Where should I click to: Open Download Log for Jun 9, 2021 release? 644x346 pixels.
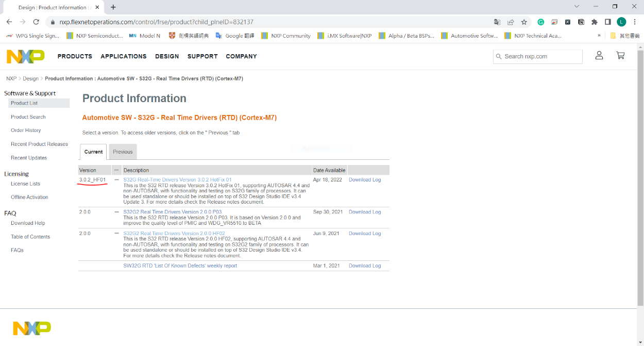click(x=365, y=234)
